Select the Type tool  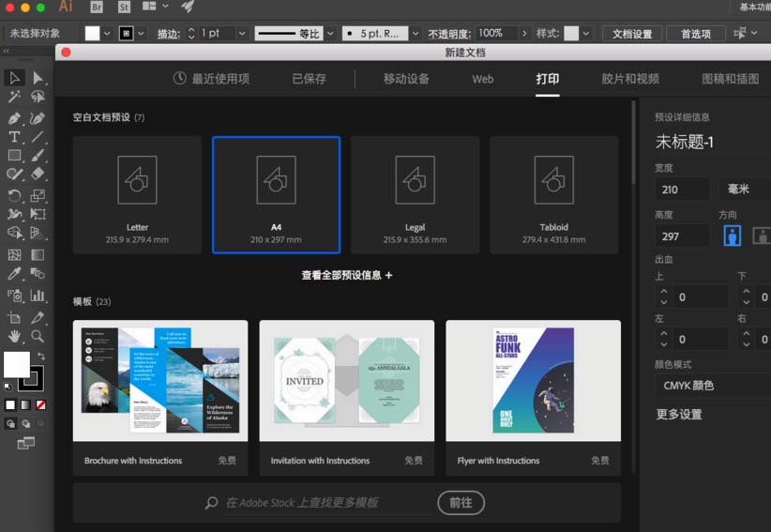click(x=14, y=137)
